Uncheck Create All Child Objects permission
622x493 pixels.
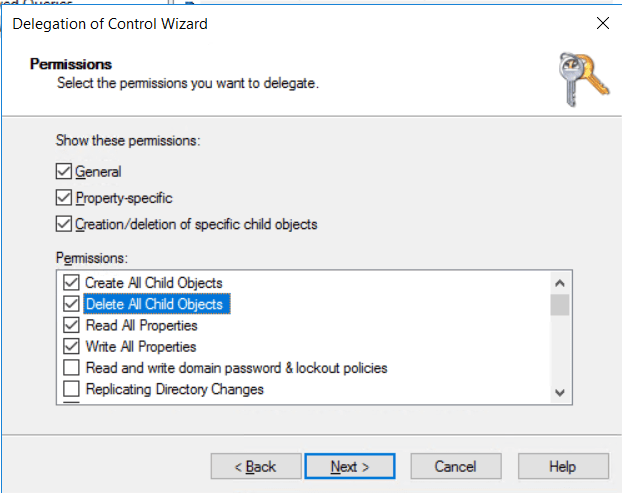[71, 283]
